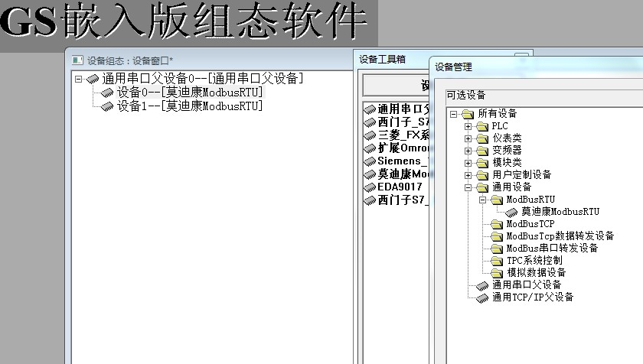The width and height of the screenshot is (643, 364).
Task: Collapse the ModBusRTU folder node
Action: (x=483, y=200)
